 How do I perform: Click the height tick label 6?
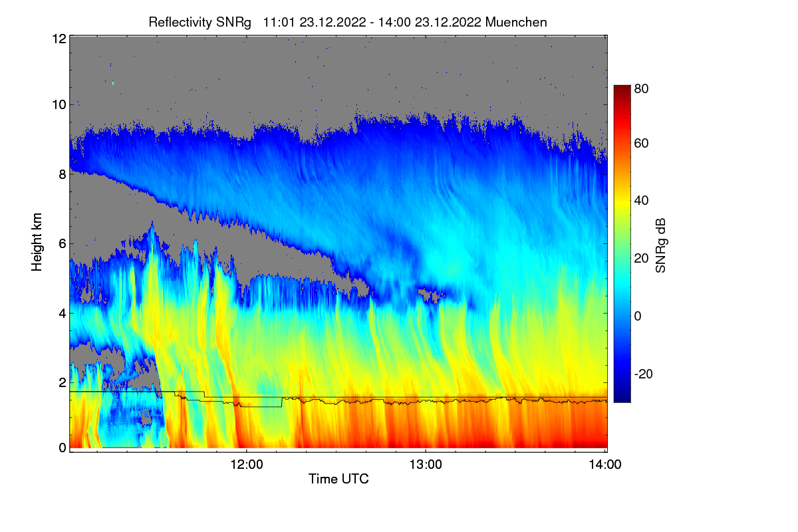pos(62,243)
